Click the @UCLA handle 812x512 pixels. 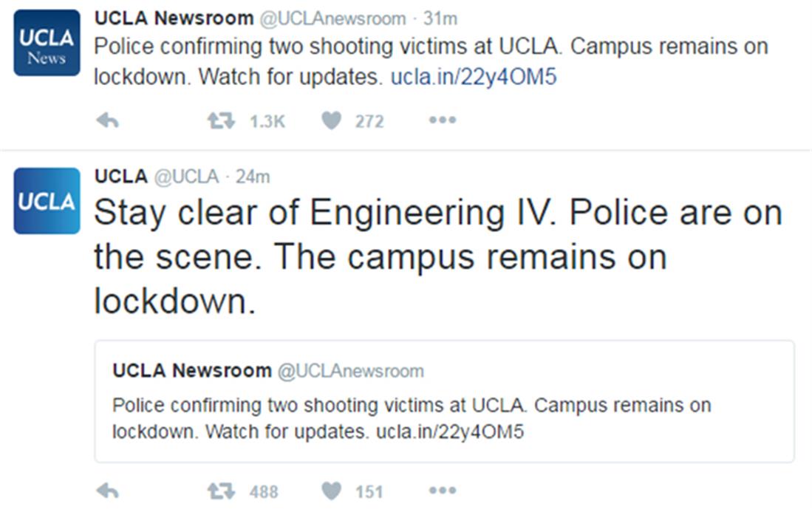tap(186, 177)
